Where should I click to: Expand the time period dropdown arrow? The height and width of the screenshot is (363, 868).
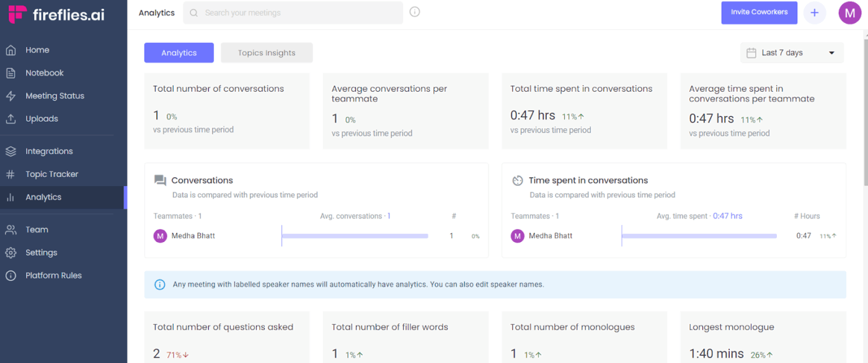point(832,53)
